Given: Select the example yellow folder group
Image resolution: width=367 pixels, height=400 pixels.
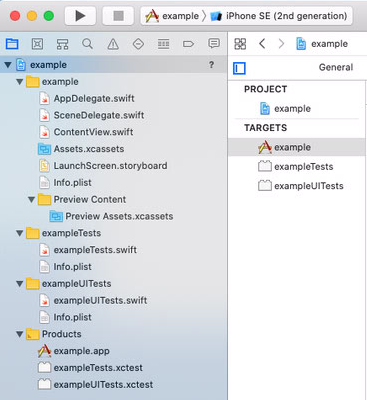Looking at the screenshot, I should (114, 82).
